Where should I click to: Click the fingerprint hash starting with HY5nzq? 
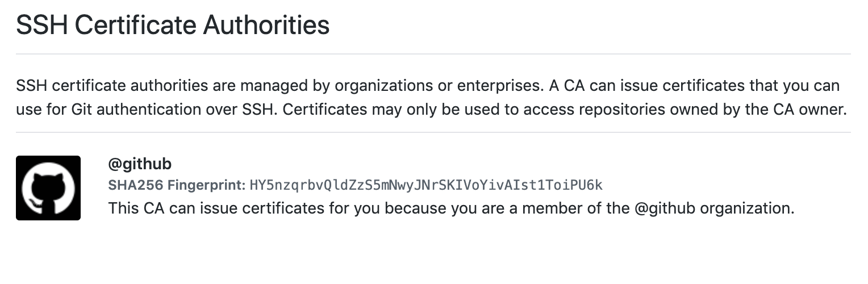(426, 185)
